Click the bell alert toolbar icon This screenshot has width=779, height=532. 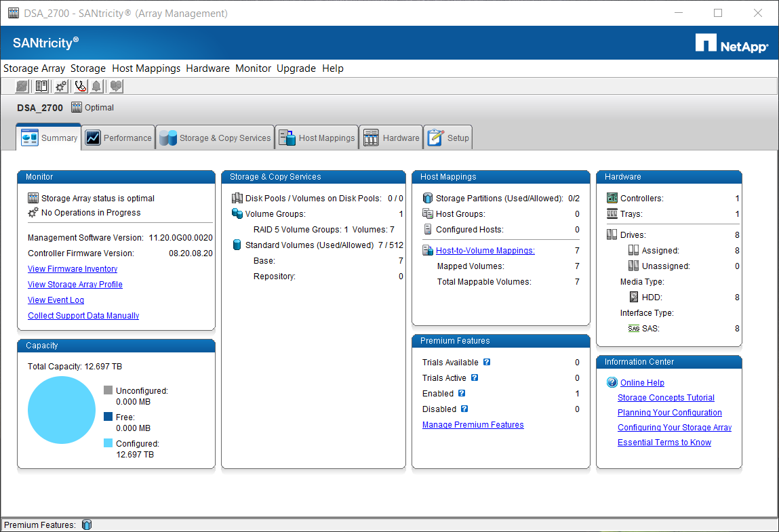97,86
